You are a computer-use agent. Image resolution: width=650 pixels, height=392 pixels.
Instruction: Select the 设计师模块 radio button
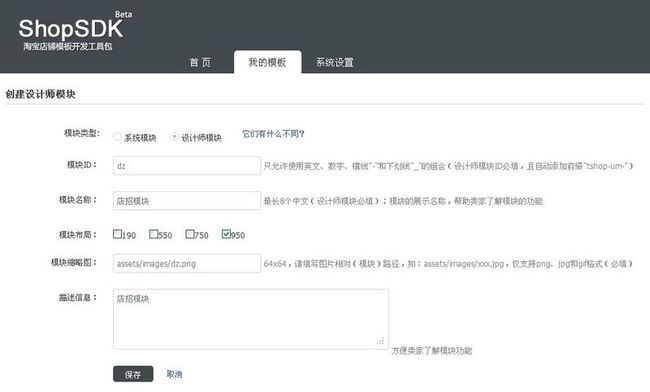pos(175,136)
